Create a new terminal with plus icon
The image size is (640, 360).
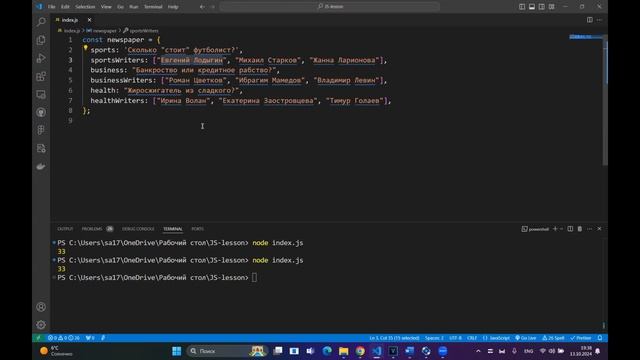pos(555,229)
